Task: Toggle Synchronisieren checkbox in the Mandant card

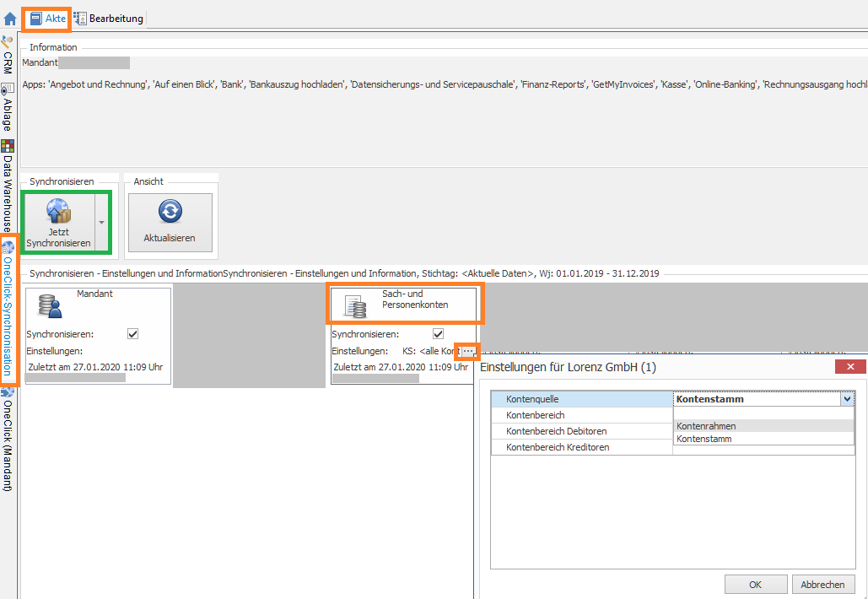Action: click(133, 334)
